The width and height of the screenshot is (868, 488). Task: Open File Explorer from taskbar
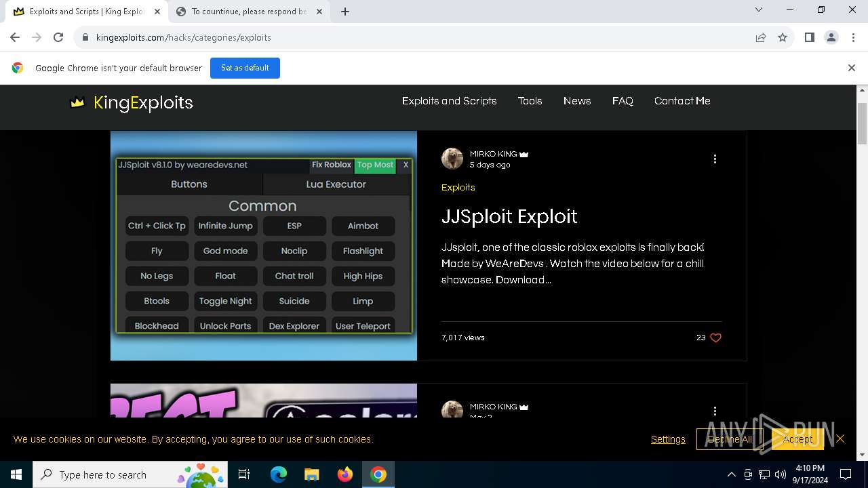[311, 474]
